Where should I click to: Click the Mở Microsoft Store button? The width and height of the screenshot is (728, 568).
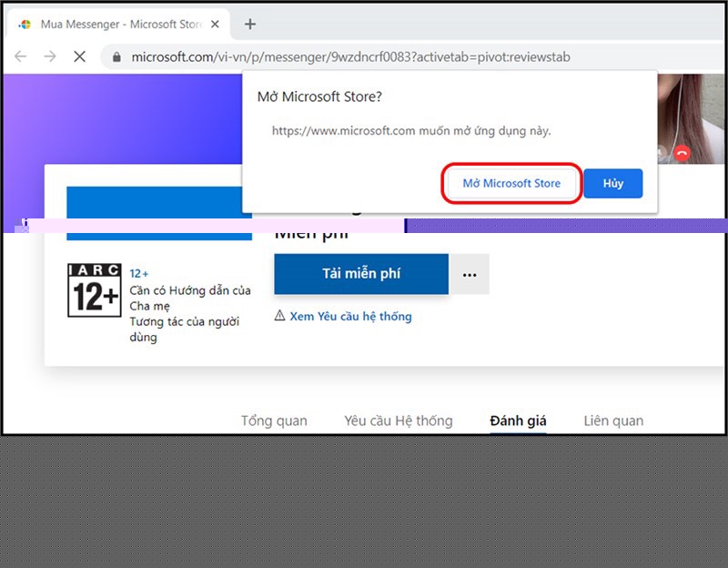(511, 184)
